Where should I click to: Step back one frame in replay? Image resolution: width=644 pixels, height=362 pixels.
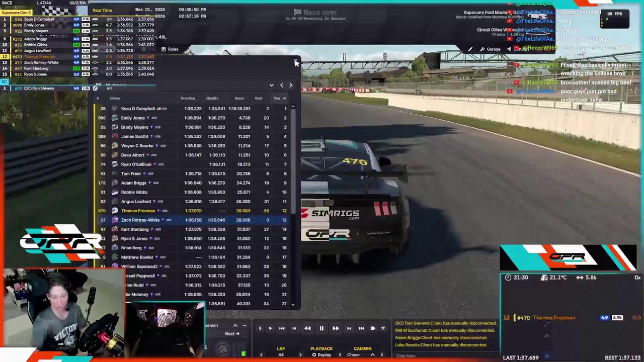(x=294, y=328)
